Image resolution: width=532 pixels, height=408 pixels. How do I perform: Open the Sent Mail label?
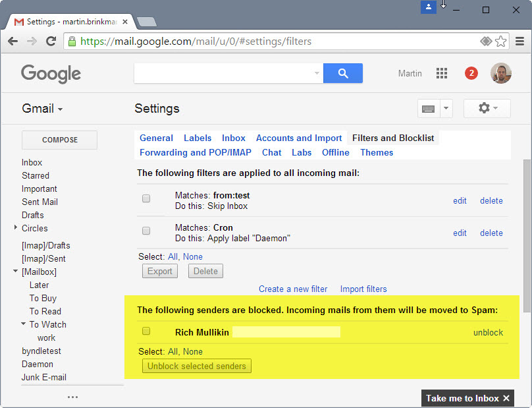40,202
